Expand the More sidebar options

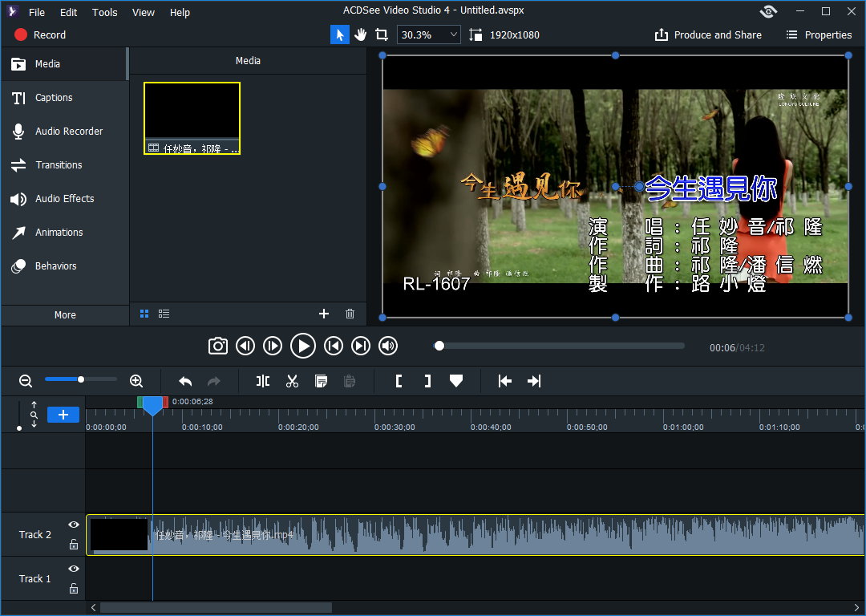pyautogui.click(x=65, y=315)
